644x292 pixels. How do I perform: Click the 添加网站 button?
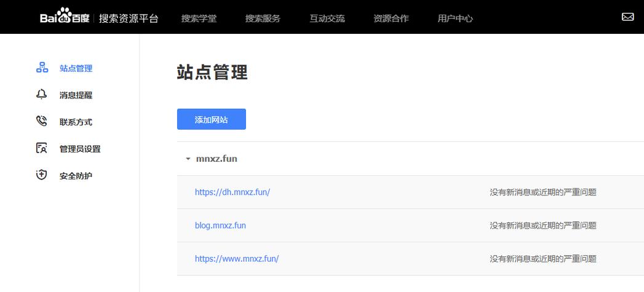coord(212,119)
